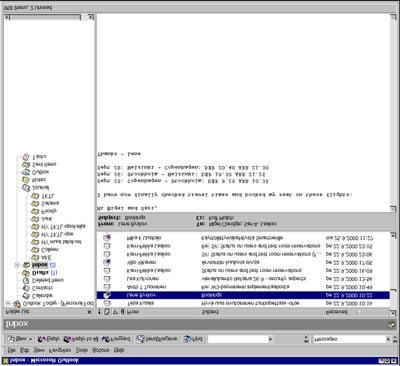Click icon of the highlighted 10:22 message
Viewport: 400px width, 366px height.
107,295
